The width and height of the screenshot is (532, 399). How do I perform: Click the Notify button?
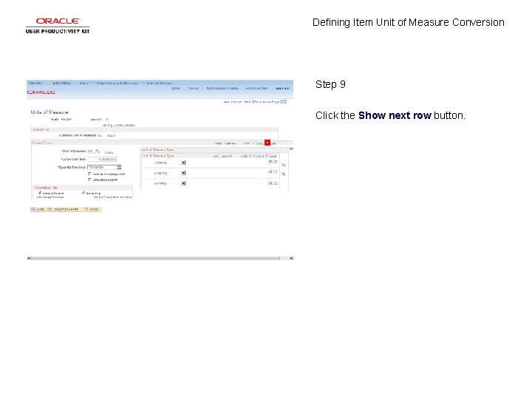coord(92,209)
